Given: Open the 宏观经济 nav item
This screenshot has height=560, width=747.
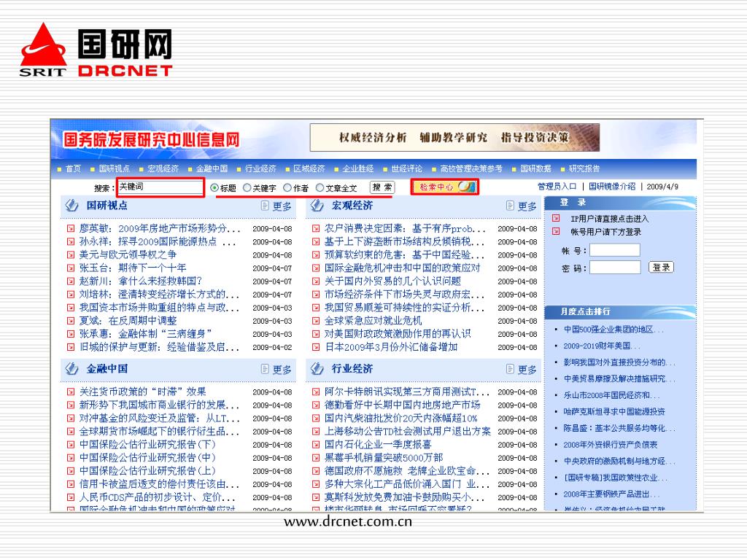Looking at the screenshot, I should (163, 168).
